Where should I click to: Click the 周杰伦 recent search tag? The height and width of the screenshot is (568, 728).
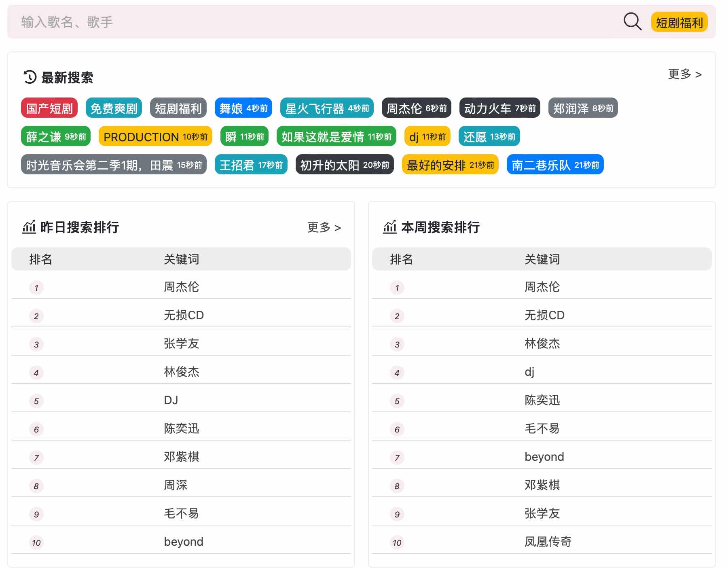coord(417,108)
